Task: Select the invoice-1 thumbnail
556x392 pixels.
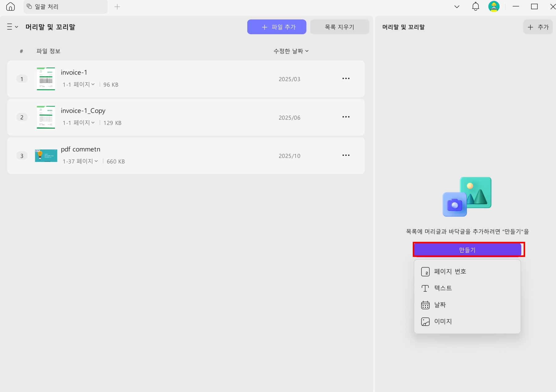Action: (46, 79)
